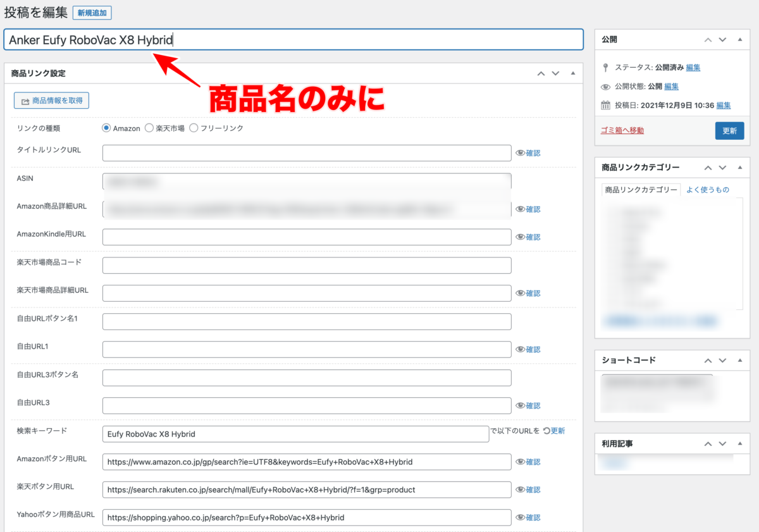Collapse the 利用記事 panel
Image resolution: width=759 pixels, height=532 pixels.
(x=740, y=444)
